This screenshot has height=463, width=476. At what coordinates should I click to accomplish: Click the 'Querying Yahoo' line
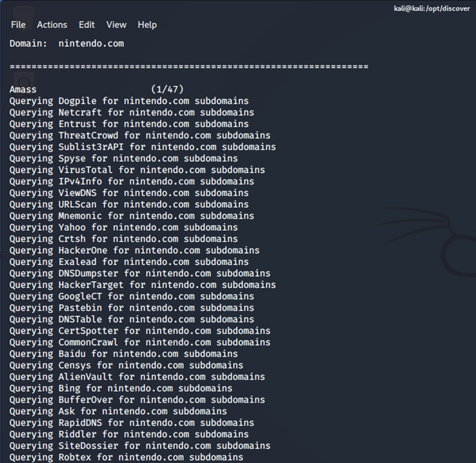pyautogui.click(x=123, y=228)
